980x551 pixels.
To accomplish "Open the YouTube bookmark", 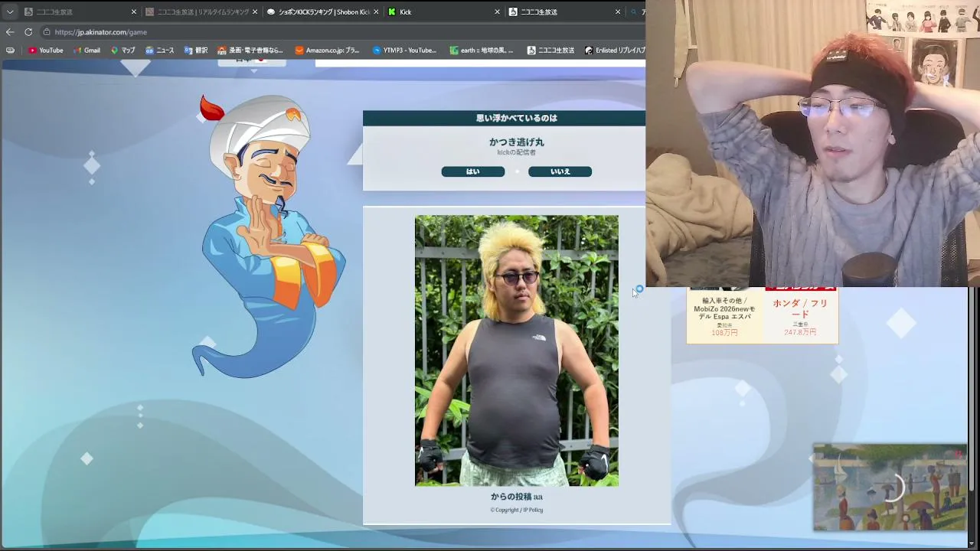I will tap(46, 51).
